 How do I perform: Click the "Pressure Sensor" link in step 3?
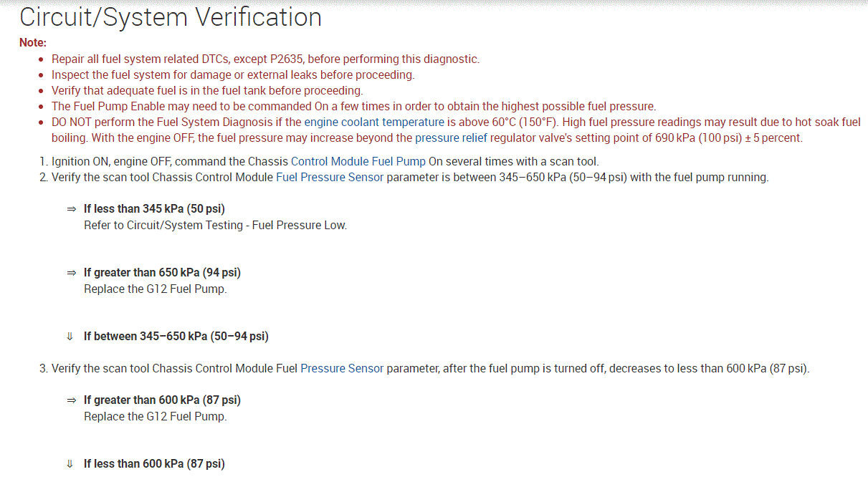(342, 369)
